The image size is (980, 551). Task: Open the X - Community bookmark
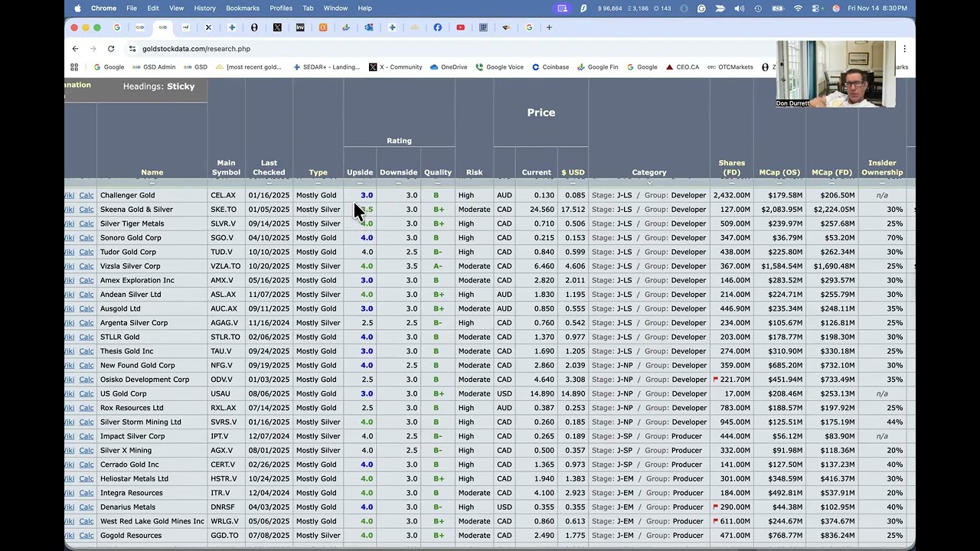[x=396, y=67]
